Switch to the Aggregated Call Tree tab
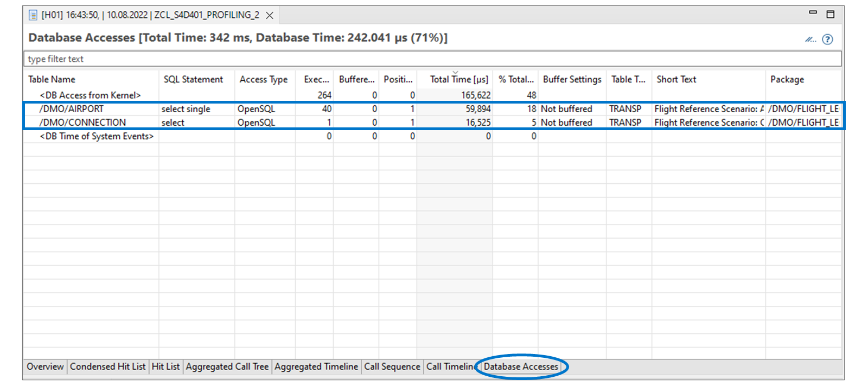This screenshot has width=868, height=386. [x=227, y=366]
